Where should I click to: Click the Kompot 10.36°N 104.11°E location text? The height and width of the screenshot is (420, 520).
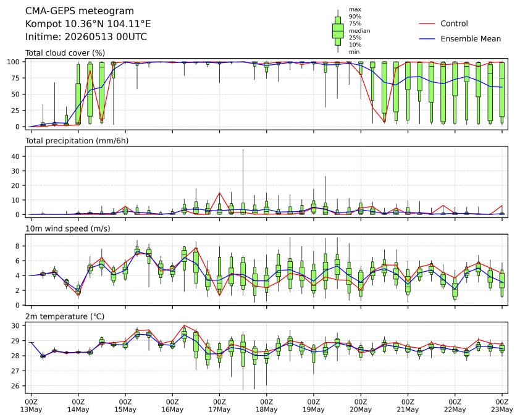tap(88, 24)
